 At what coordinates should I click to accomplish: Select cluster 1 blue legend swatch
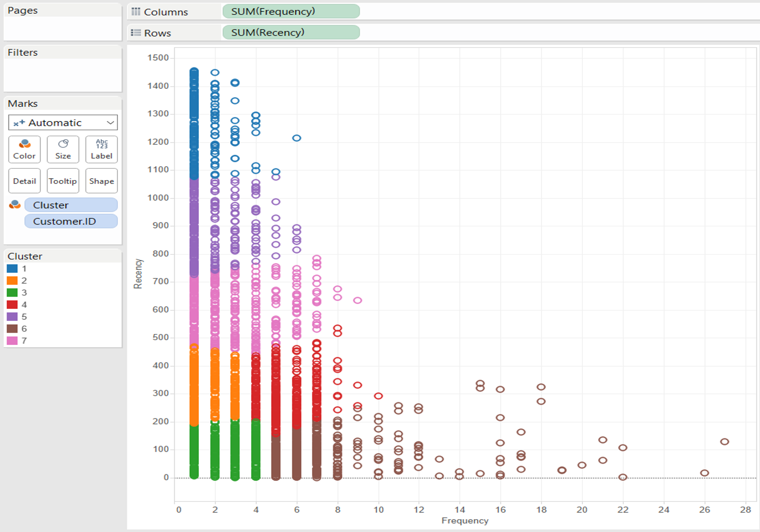coord(12,268)
